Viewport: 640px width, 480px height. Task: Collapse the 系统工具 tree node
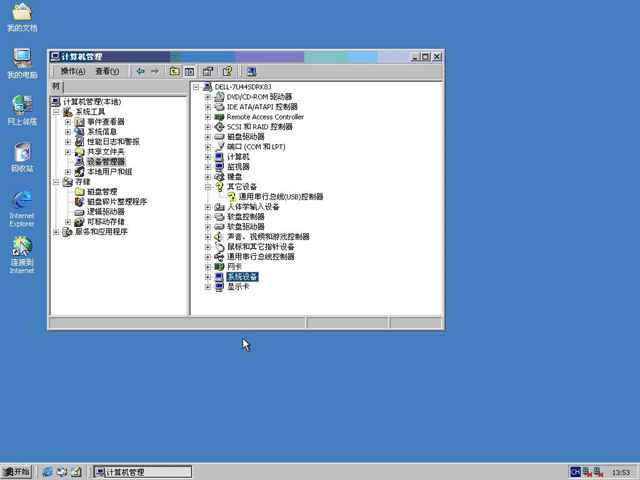click(56, 112)
